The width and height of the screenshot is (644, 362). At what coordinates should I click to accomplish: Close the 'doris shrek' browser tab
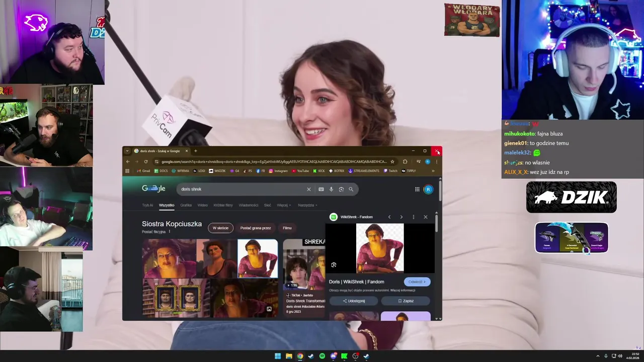[187, 151]
